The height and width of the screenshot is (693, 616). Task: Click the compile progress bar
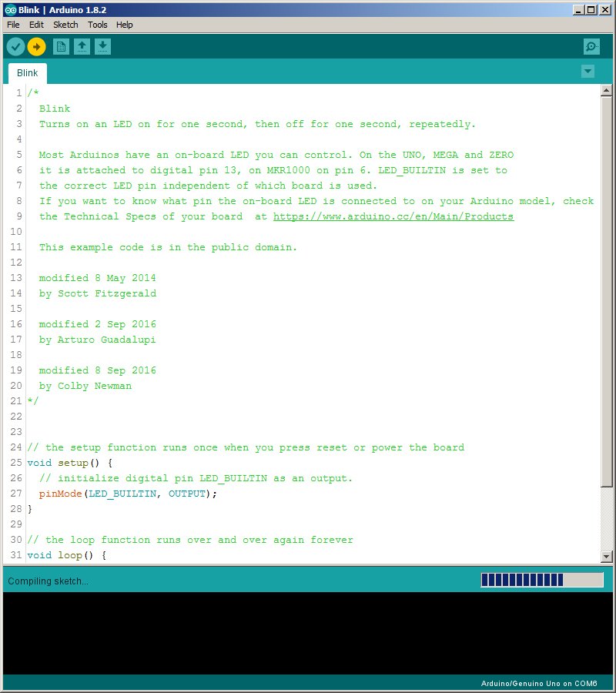point(541,580)
